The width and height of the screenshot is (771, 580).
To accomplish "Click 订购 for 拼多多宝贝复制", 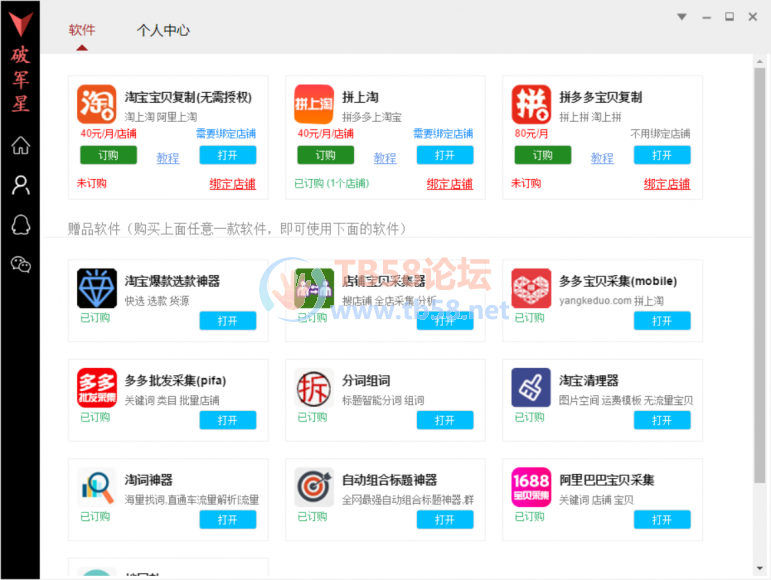I will coord(542,155).
